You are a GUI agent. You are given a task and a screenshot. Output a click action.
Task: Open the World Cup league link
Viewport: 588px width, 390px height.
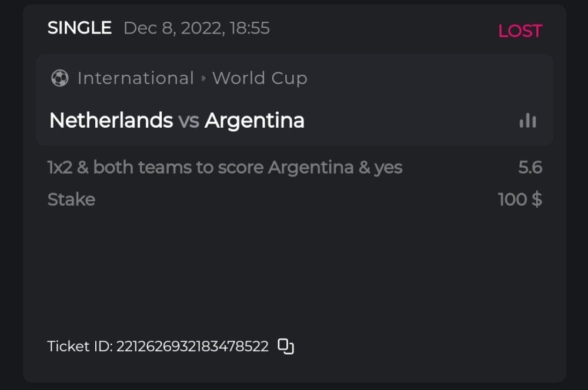259,78
